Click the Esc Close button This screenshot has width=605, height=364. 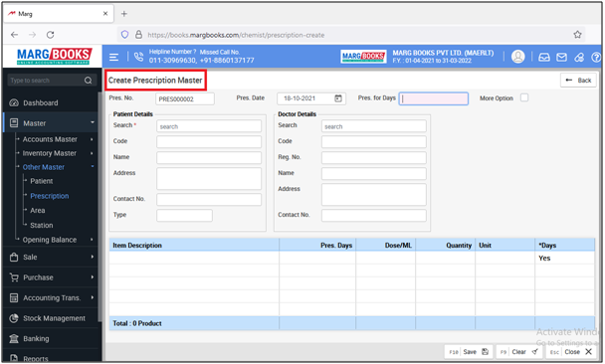571,352
